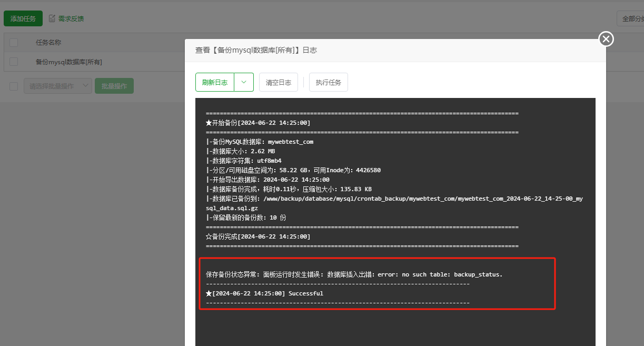
Task: Click the log line 数据库大小: 2.62 MB
Action: [x=241, y=151]
